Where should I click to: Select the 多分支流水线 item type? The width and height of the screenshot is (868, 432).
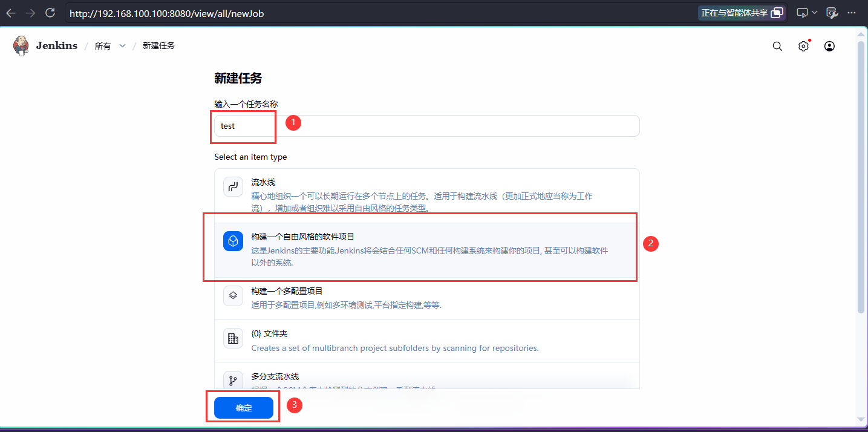(427, 376)
